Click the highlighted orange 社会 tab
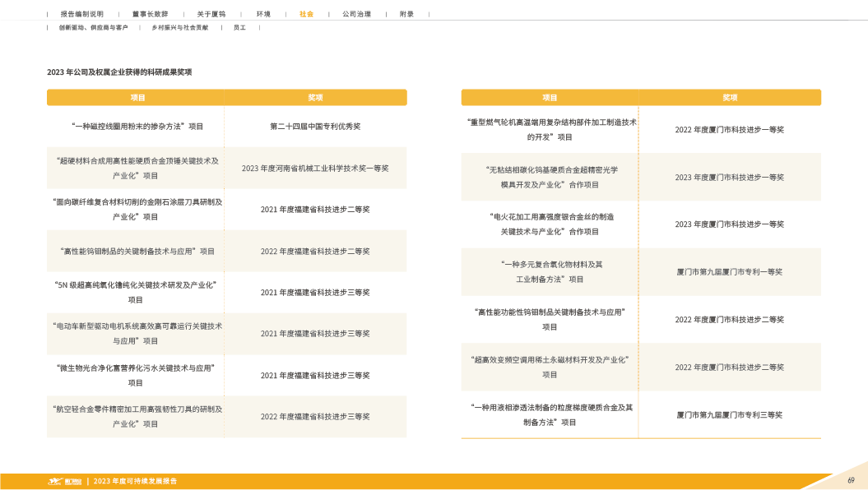Screen dimensions: 868x490 click(x=306, y=14)
